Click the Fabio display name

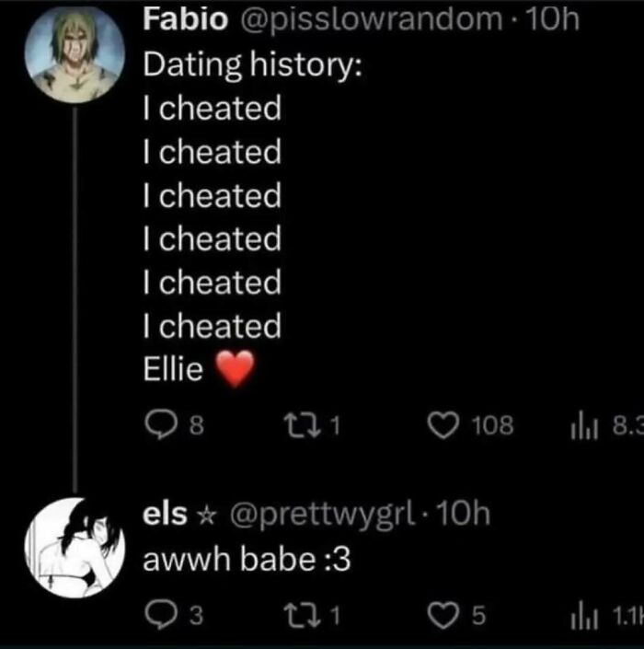click(x=185, y=18)
